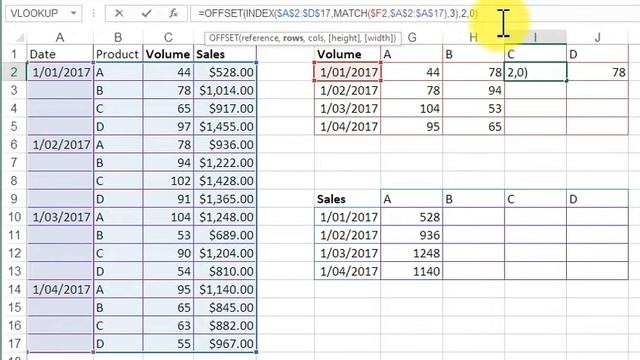Screen dimensions: 640x360
Task: Select 1/01/2017 in the Volume summary table
Action: tap(347, 72)
